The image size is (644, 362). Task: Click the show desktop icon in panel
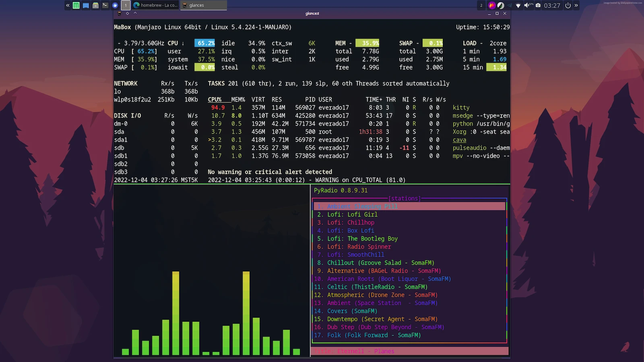coord(86,5)
